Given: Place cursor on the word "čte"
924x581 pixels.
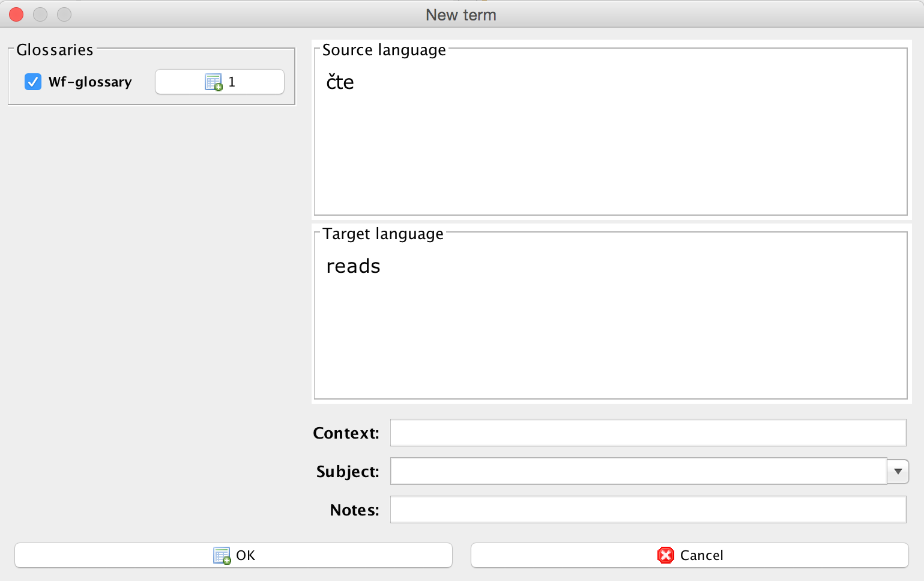Looking at the screenshot, I should 340,82.
